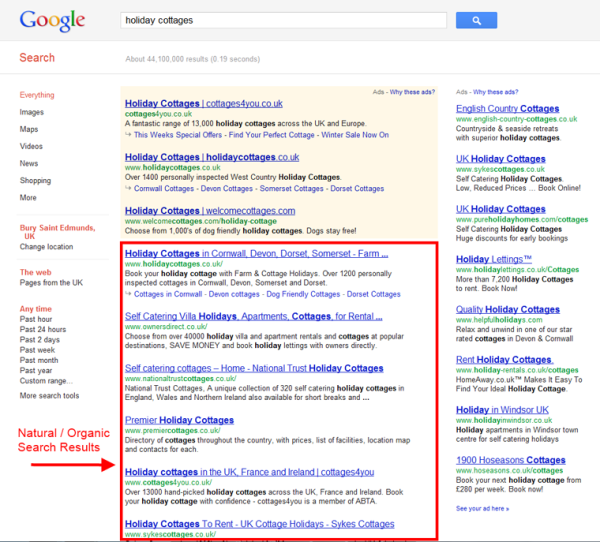Image resolution: width=600 pixels, height=542 pixels.
Task: Open the Videos search category
Action: (x=31, y=146)
